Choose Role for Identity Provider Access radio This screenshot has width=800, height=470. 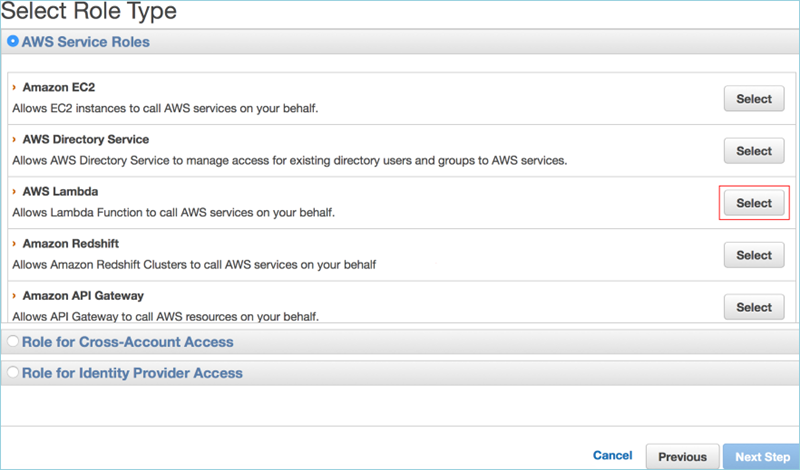(x=13, y=372)
